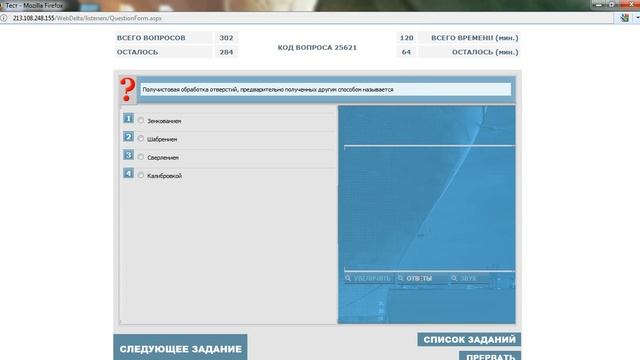Click the extension icon at right of address bar
The width and height of the screenshot is (640, 360).
(624, 18)
